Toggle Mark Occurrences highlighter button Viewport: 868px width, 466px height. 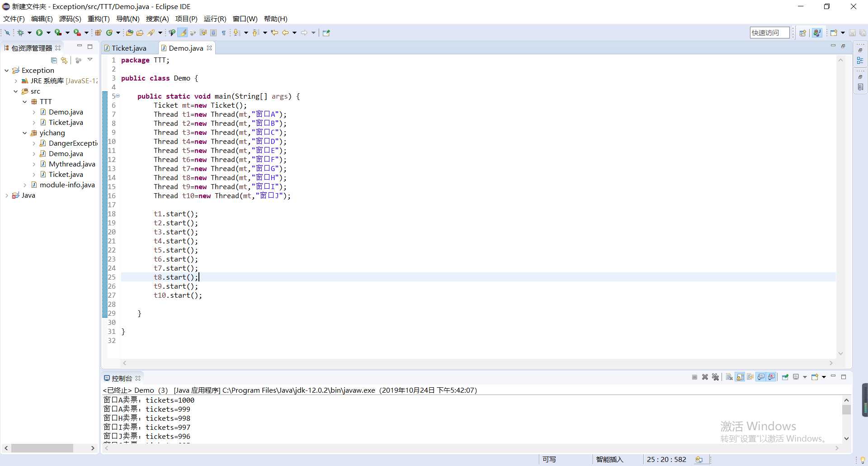pyautogui.click(x=183, y=33)
